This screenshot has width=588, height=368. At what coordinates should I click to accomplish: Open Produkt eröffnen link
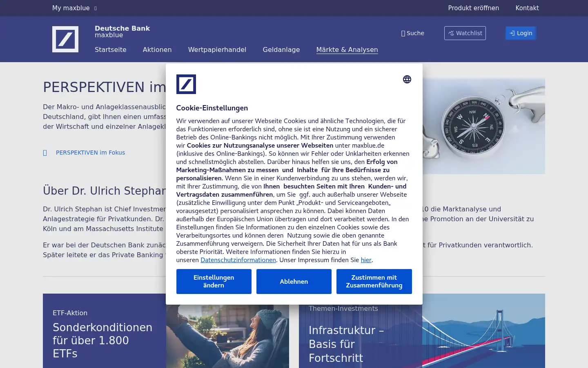(x=473, y=8)
